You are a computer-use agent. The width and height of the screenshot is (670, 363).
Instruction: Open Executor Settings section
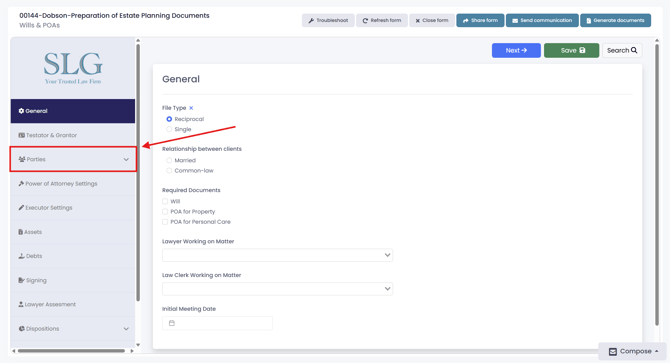pyautogui.click(x=73, y=208)
